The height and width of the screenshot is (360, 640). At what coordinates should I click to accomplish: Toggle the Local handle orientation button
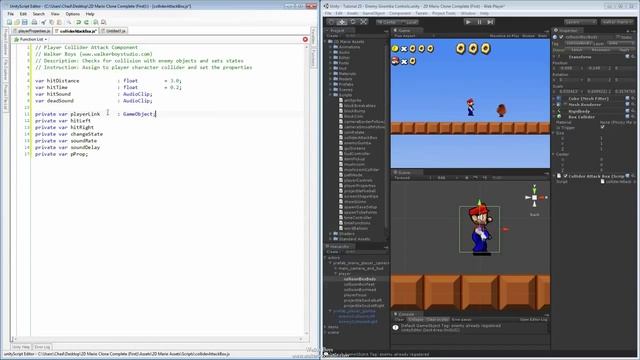(410, 22)
